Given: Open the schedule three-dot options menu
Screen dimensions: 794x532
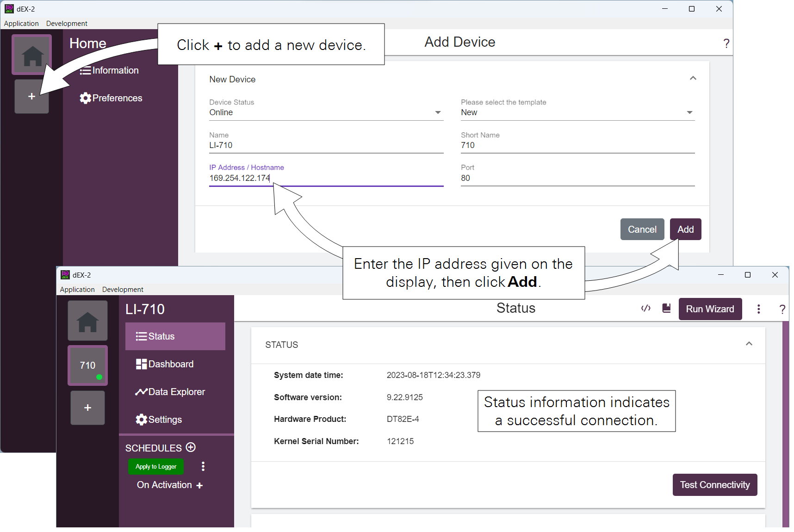Looking at the screenshot, I should pyautogui.click(x=203, y=466).
